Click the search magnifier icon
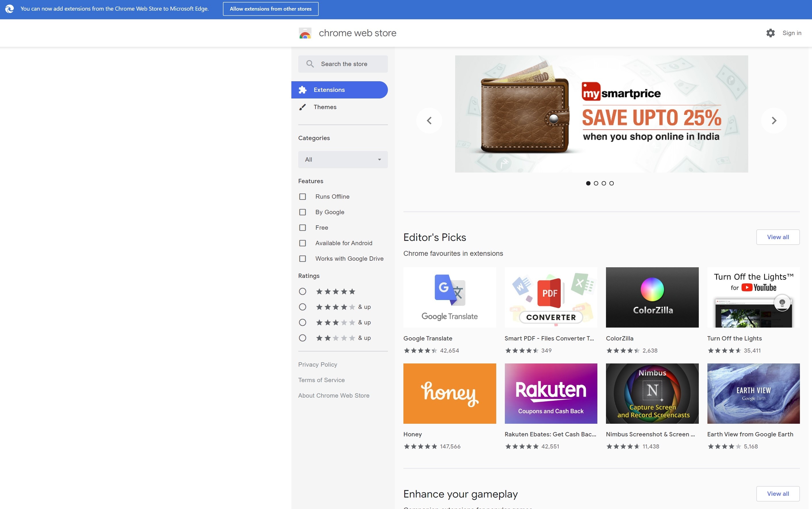The width and height of the screenshot is (812, 509). (310, 64)
